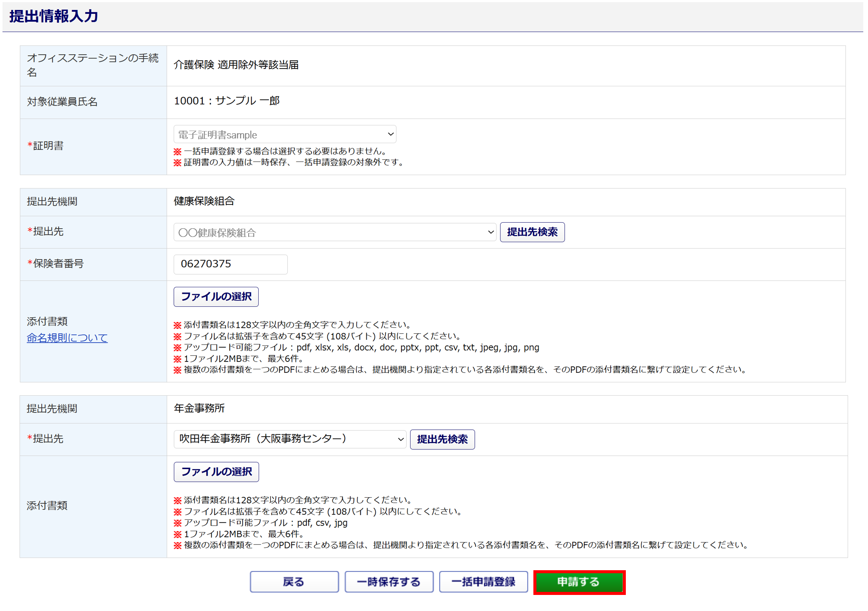Click ファイルの選択 in the pension office section
The width and height of the screenshot is (868, 611).
click(216, 472)
